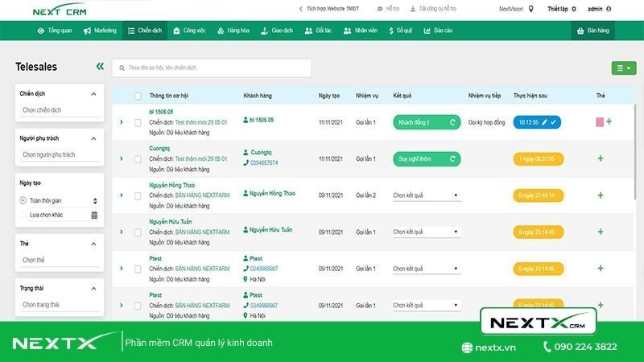Open the green list-view options dropdown
The height and width of the screenshot is (362, 644).
623,68
